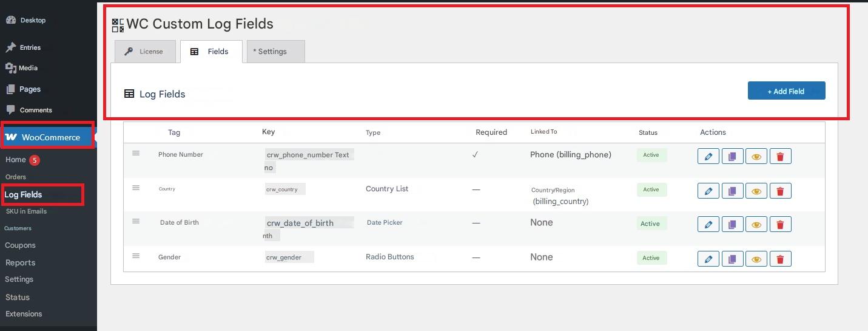The image size is (868, 331).
Task: Duplicate the Gender field
Action: pyautogui.click(x=732, y=259)
